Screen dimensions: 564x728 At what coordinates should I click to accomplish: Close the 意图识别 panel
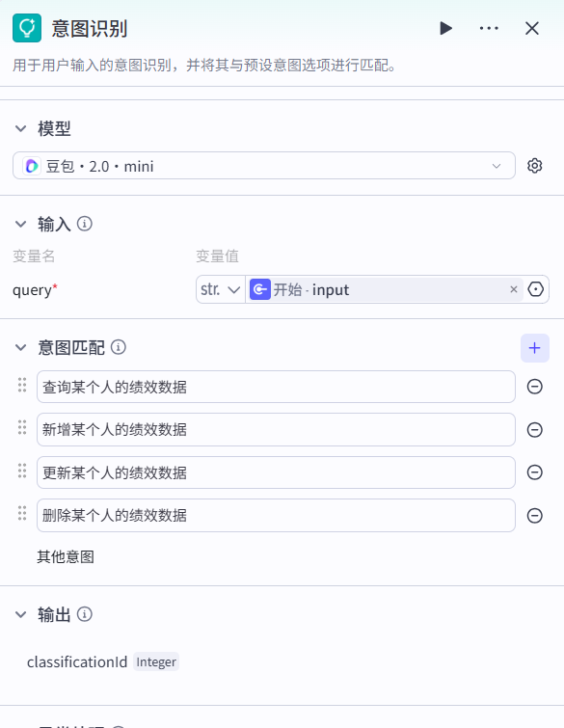(532, 28)
